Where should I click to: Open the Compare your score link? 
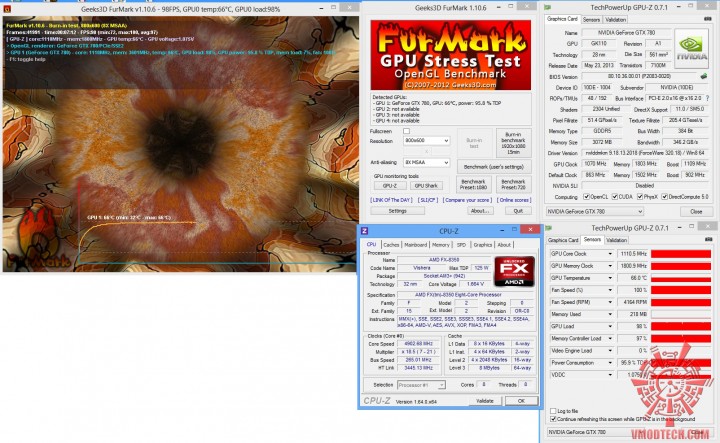467,200
